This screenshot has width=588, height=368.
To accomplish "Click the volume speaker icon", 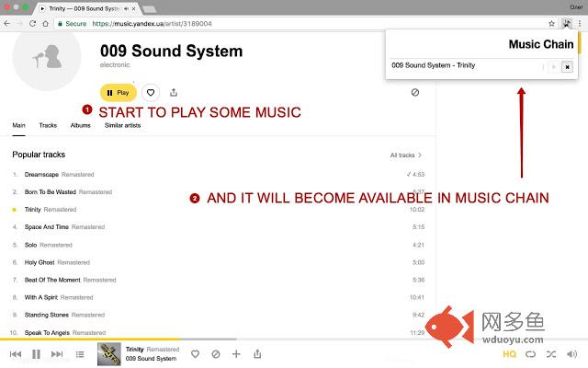I will (571, 354).
